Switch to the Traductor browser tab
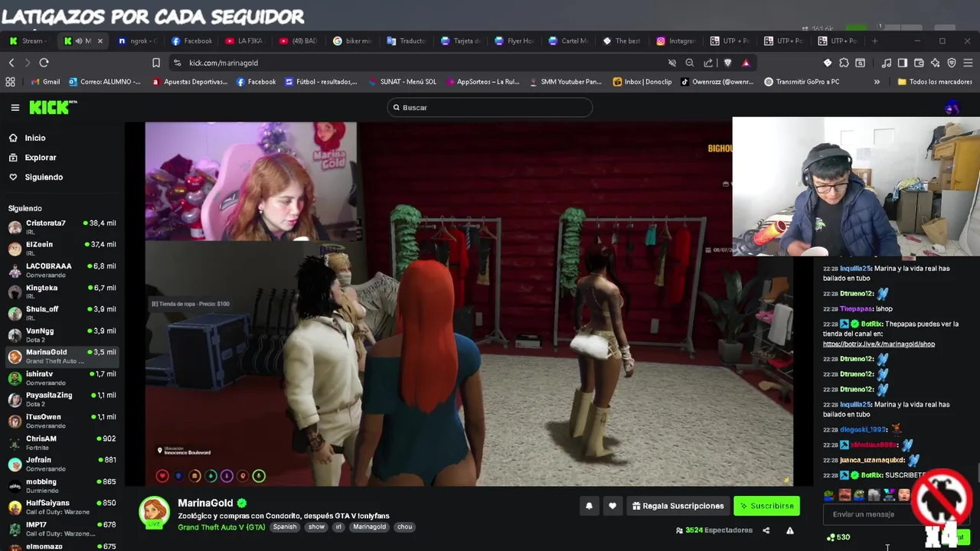The image size is (980, 551). [x=407, y=41]
